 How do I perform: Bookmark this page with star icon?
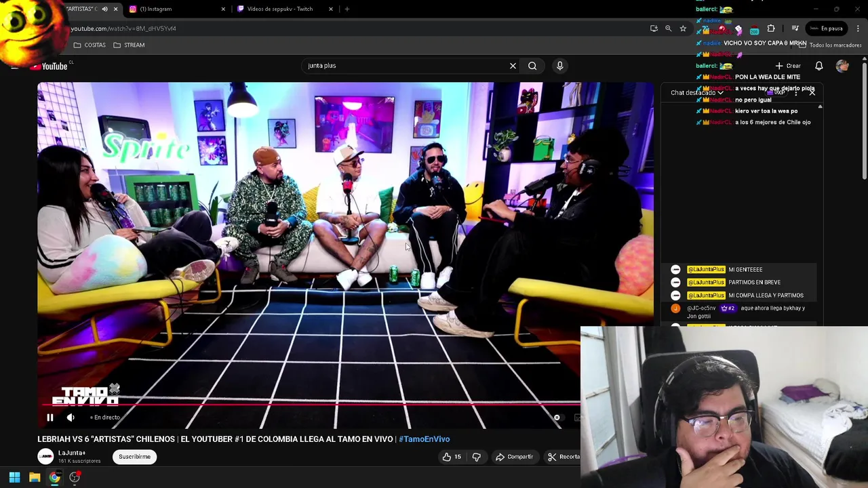[x=683, y=28]
